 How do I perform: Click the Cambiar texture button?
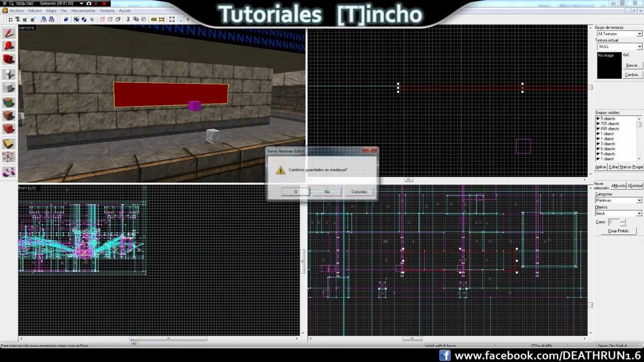coord(632,74)
